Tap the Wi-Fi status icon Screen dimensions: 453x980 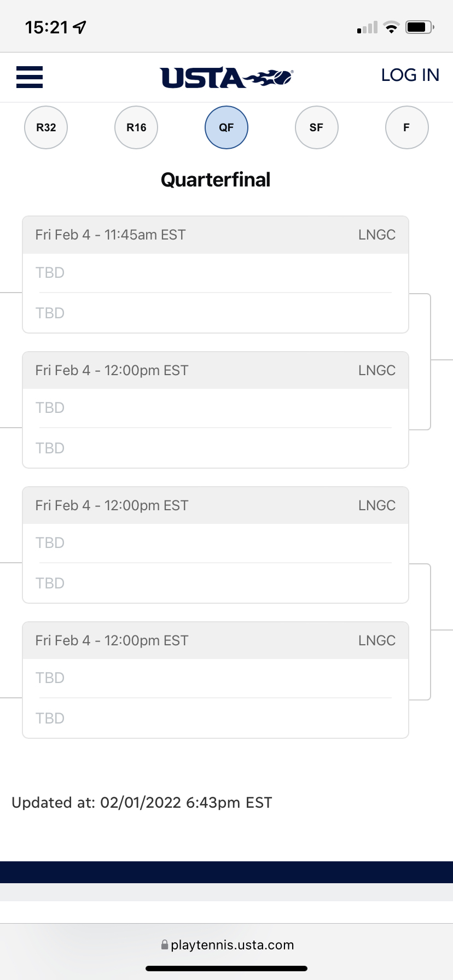[391, 27]
